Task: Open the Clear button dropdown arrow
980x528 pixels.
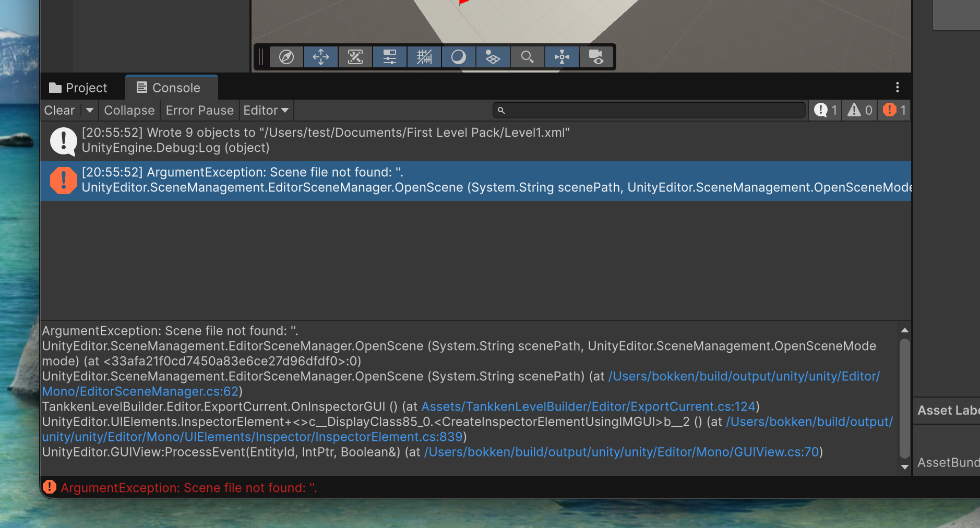Action: (x=90, y=110)
